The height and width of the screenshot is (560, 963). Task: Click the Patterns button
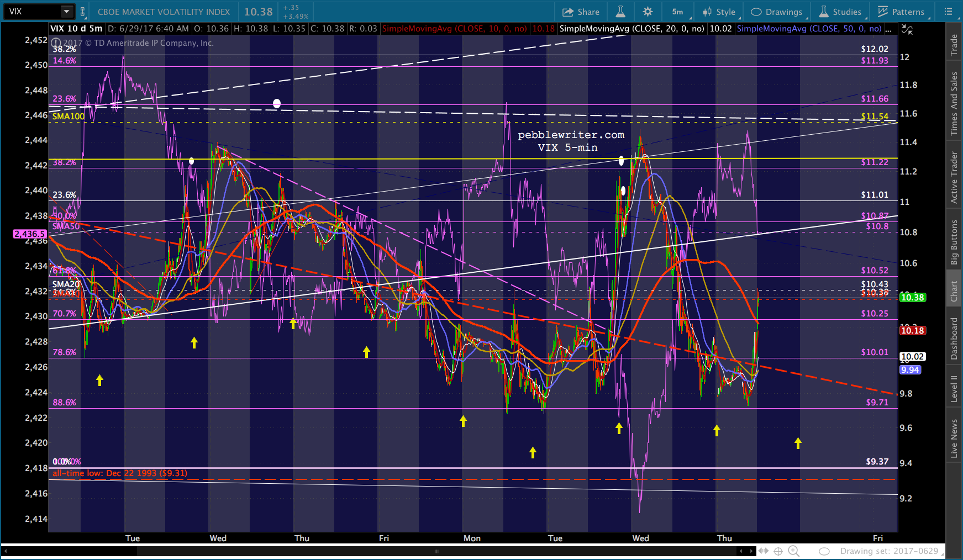(901, 12)
